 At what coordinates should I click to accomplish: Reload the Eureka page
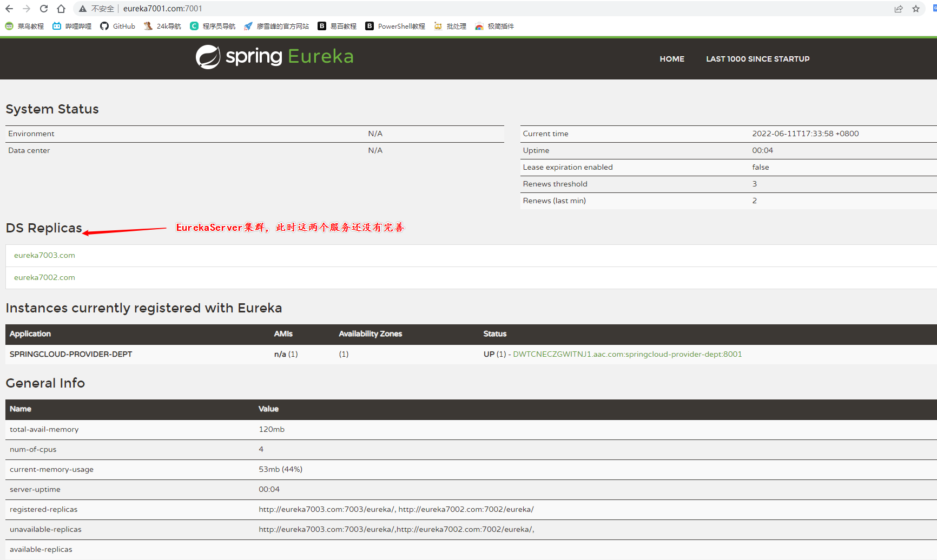44,9
